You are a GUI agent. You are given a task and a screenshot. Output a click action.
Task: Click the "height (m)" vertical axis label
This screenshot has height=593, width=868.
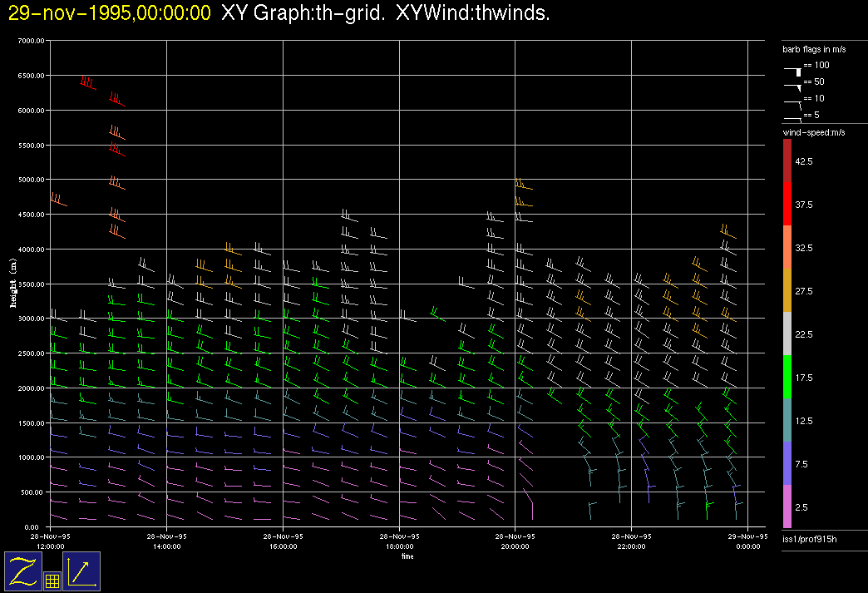click(13, 283)
